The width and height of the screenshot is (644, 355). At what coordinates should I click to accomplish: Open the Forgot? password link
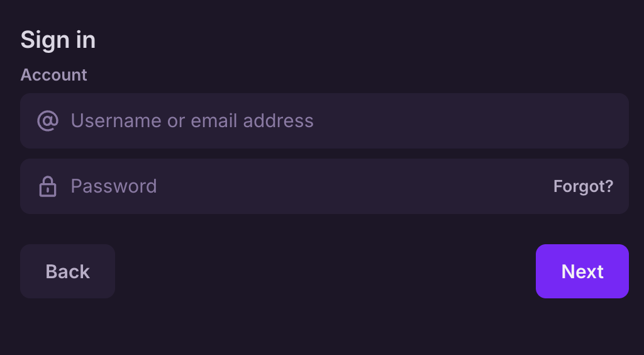tap(583, 186)
